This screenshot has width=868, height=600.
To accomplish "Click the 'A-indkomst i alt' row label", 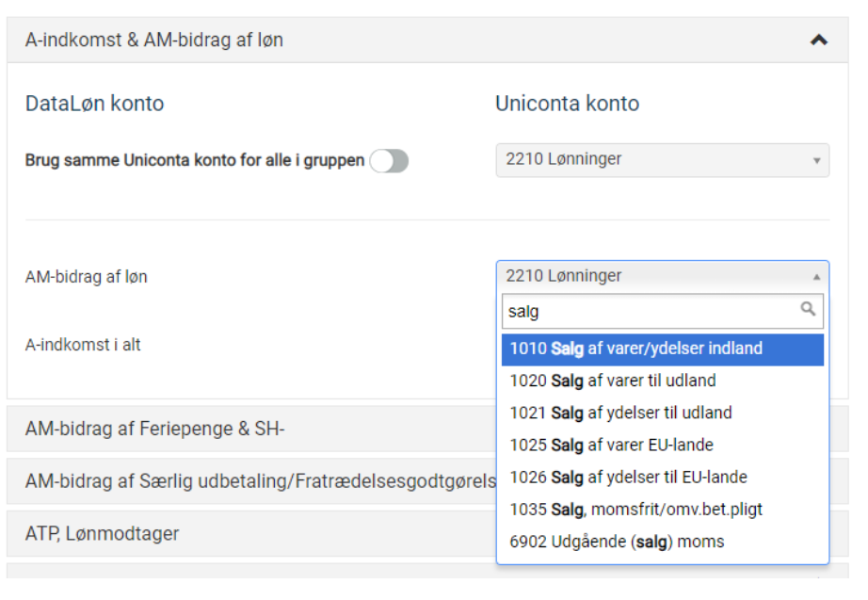I will (x=83, y=345).
